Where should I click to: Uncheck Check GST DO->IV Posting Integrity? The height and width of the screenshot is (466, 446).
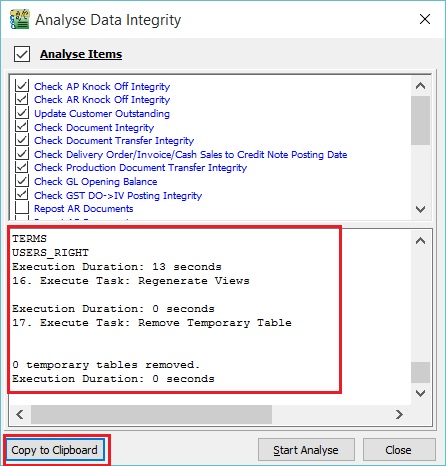(22, 195)
